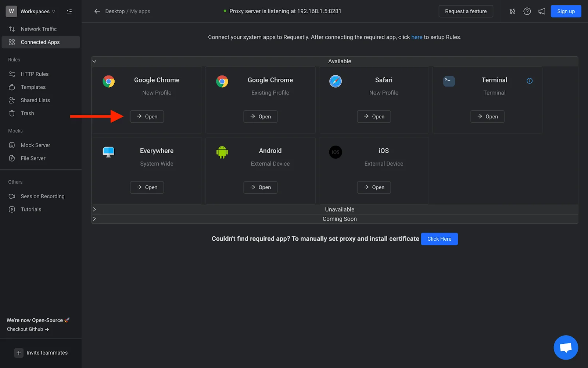The height and width of the screenshot is (368, 588).
Task: Click the Android robot icon
Action: coord(222,152)
